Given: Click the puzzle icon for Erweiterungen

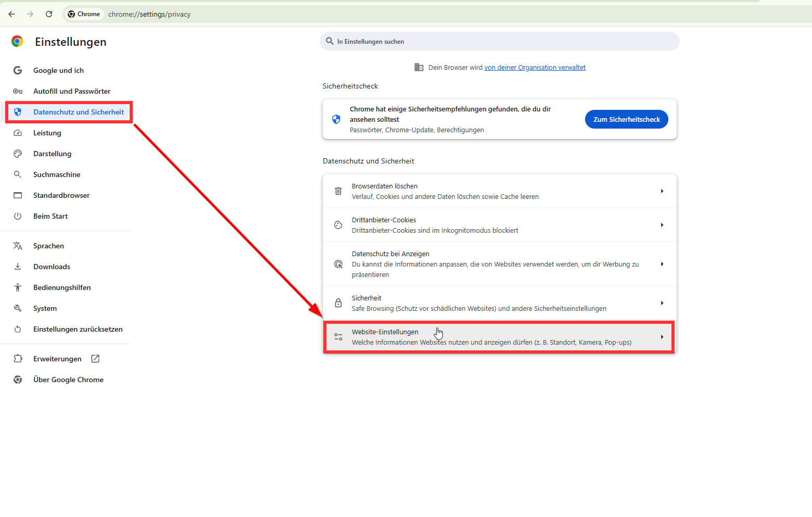Looking at the screenshot, I should (18, 359).
